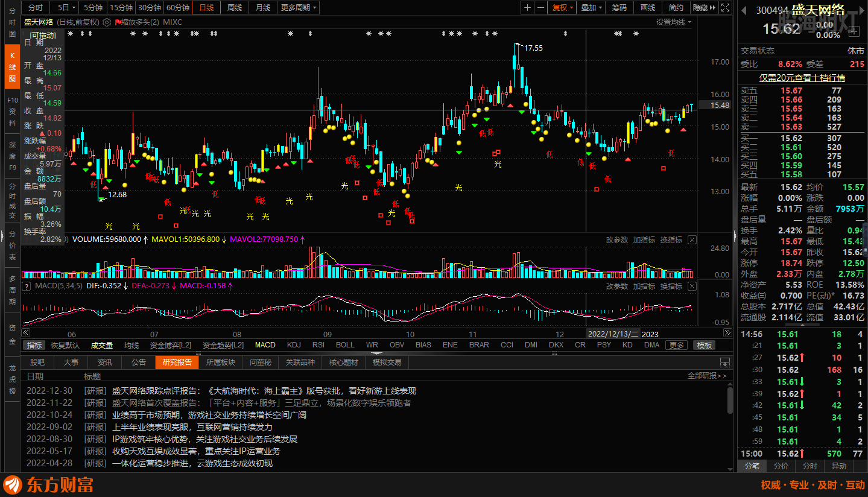Open 所属板块 tab
Image resolution: width=868 pixels, height=497 pixels.
pyautogui.click(x=220, y=362)
